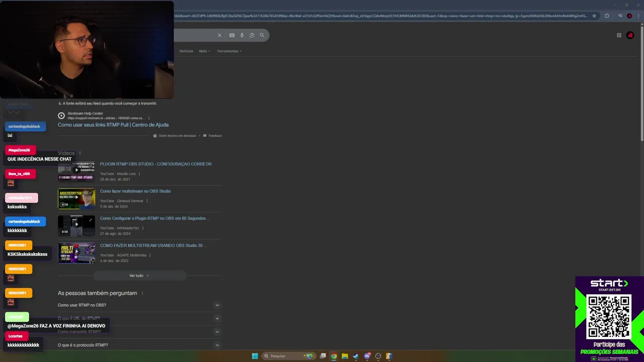Screen dimensions: 644x362
Task: Open the virtual keyboard input icon
Action: [232, 35]
